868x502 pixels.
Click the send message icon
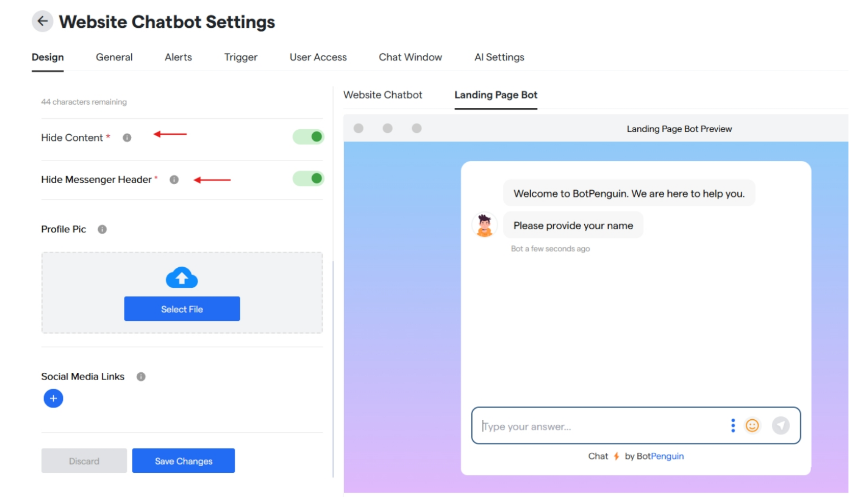(781, 425)
